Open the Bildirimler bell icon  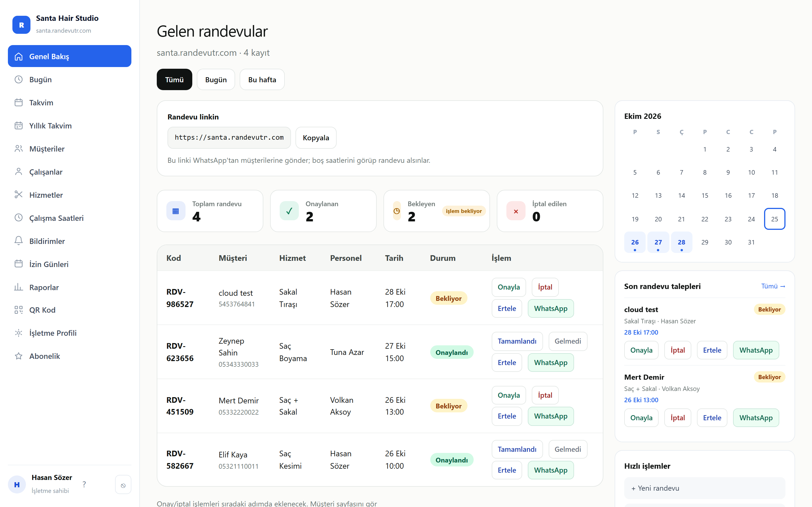pyautogui.click(x=19, y=241)
